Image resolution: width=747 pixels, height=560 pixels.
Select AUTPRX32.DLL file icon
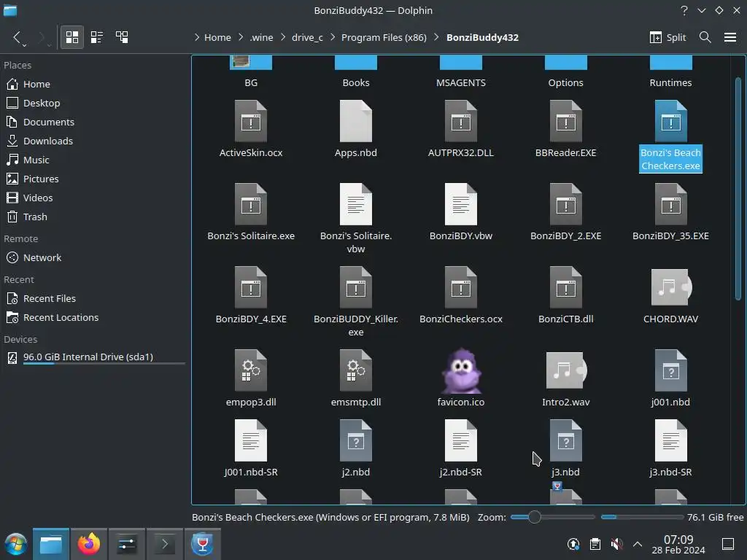pyautogui.click(x=461, y=122)
